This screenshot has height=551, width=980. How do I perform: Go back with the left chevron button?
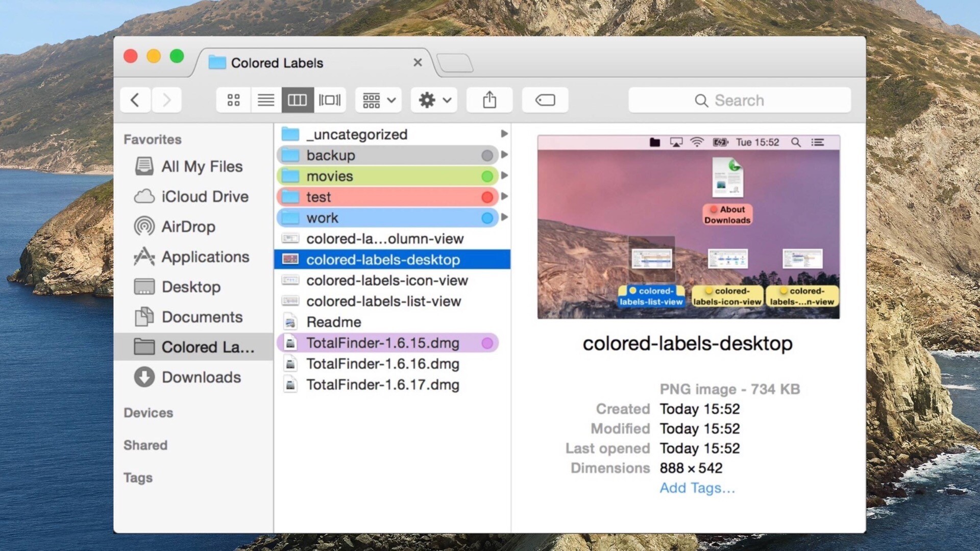(135, 100)
